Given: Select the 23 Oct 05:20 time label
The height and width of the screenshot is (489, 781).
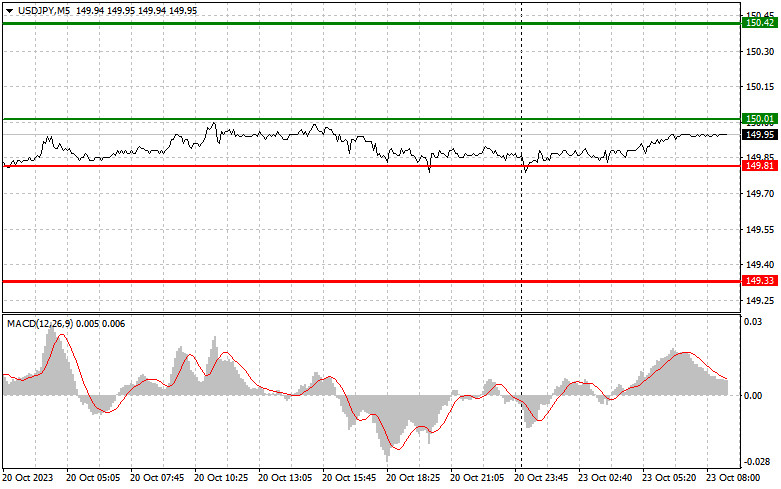Looking at the screenshot, I should point(669,478).
